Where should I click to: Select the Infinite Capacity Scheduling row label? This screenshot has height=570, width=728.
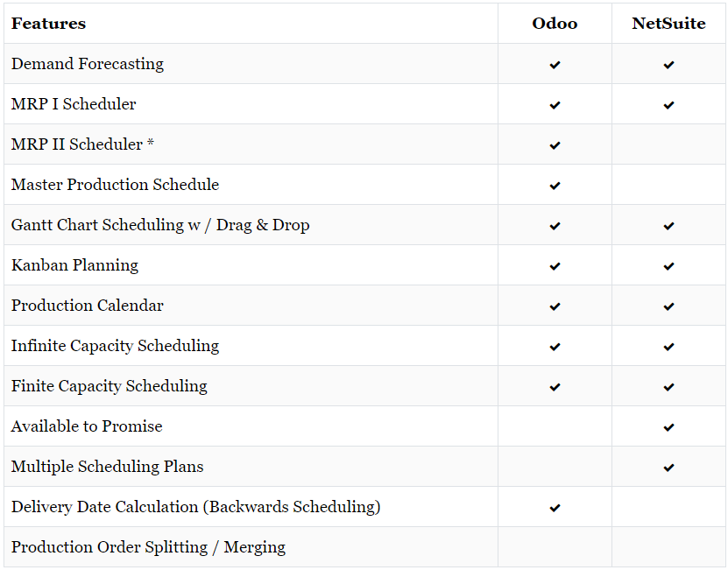[115, 346]
